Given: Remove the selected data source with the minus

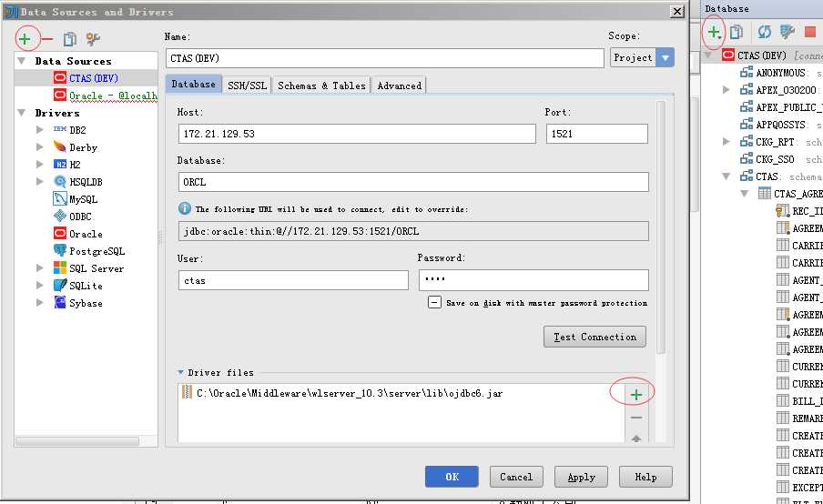Looking at the screenshot, I should click(x=47, y=39).
